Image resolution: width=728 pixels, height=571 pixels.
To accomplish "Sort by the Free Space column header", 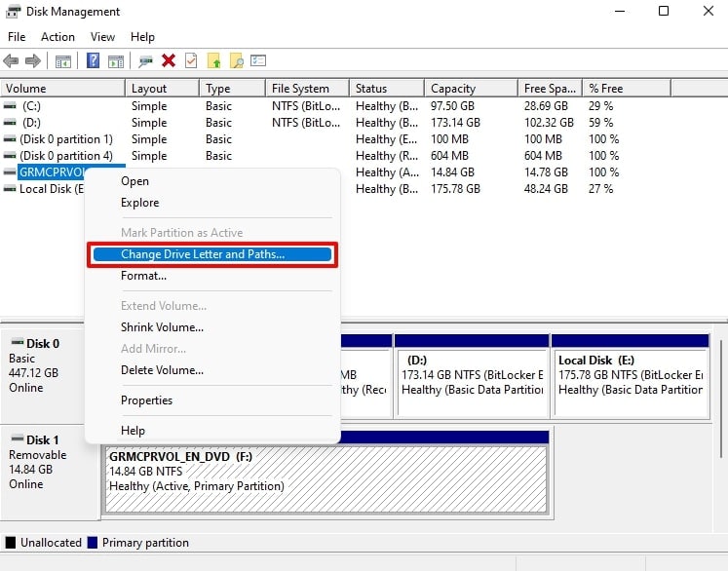I will click(x=550, y=89).
